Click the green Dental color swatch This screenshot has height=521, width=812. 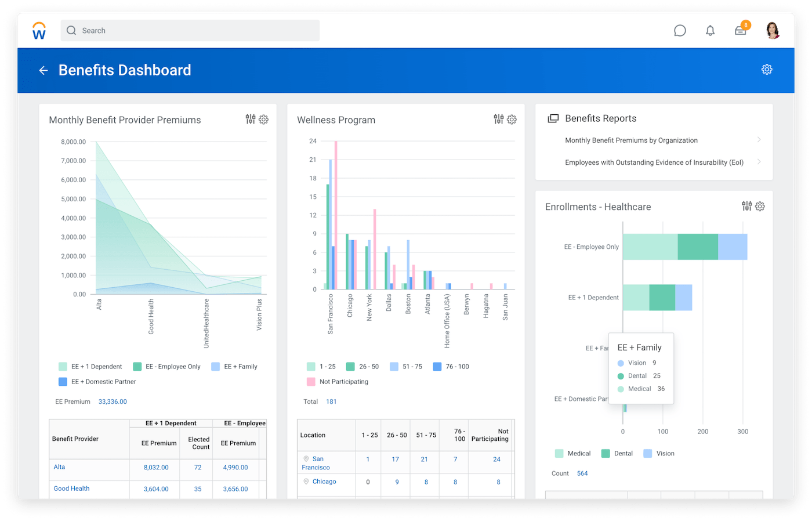click(604, 453)
